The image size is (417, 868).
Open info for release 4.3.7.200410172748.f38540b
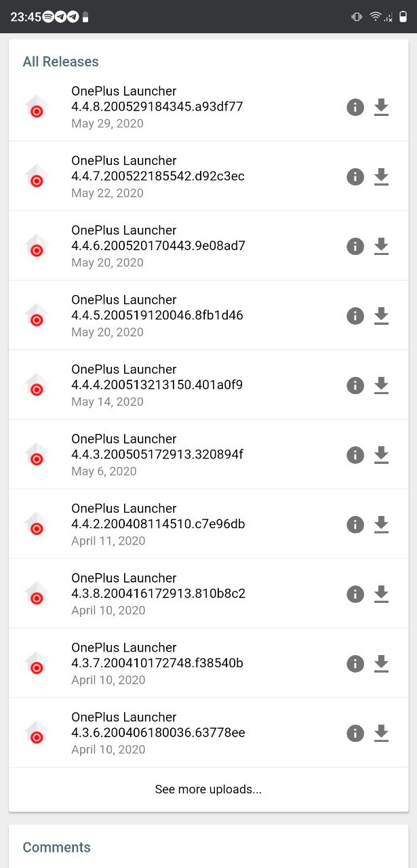click(355, 663)
